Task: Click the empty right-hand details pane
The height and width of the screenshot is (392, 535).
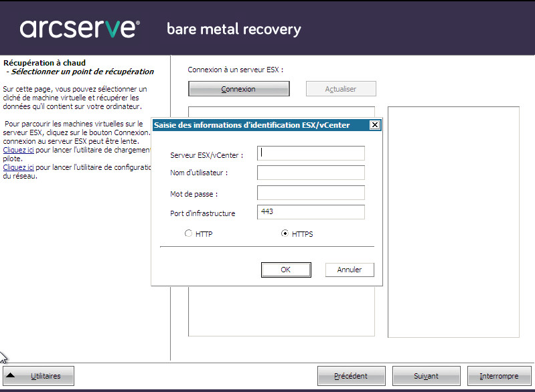Action: tap(453, 222)
